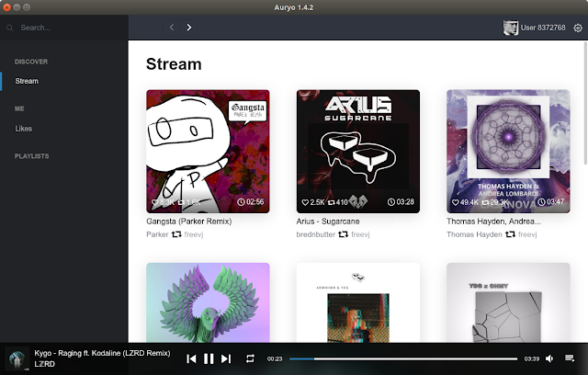588x375 pixels.
Task: Open the green winged bird artwork
Action: tap(209, 302)
